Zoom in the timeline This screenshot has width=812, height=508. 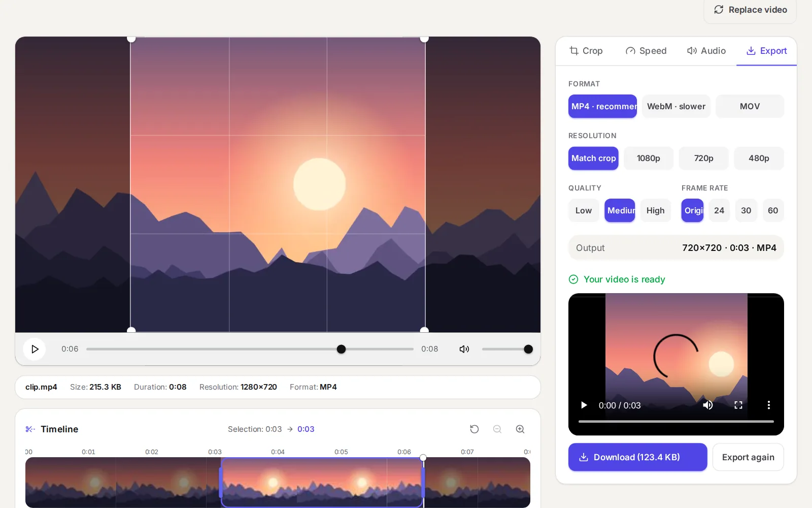[520, 429]
